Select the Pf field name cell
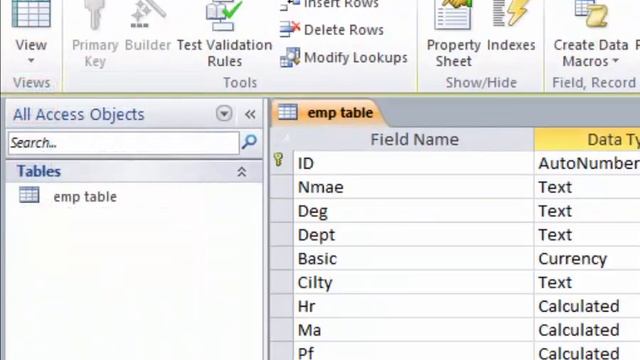 pos(414,351)
